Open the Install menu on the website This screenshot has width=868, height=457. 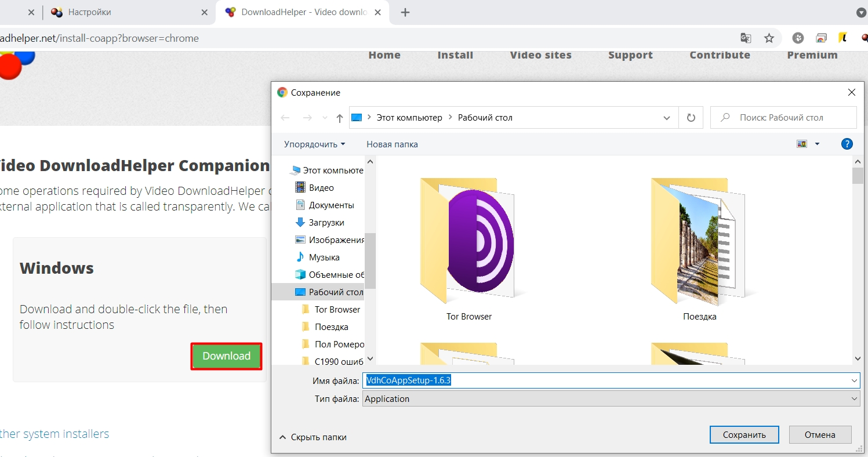455,55
